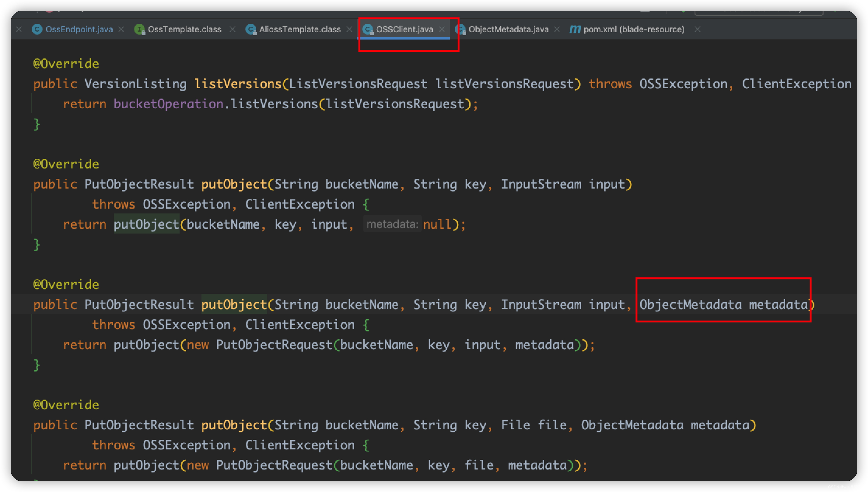
Task: Click the OssEndpoint.java class icon
Action: pos(37,29)
